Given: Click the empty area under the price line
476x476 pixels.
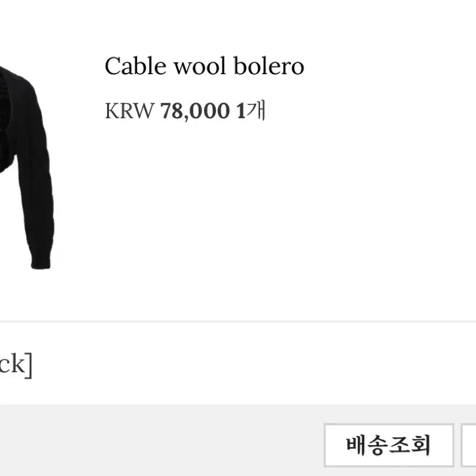Looking at the screenshot, I should point(273,213).
